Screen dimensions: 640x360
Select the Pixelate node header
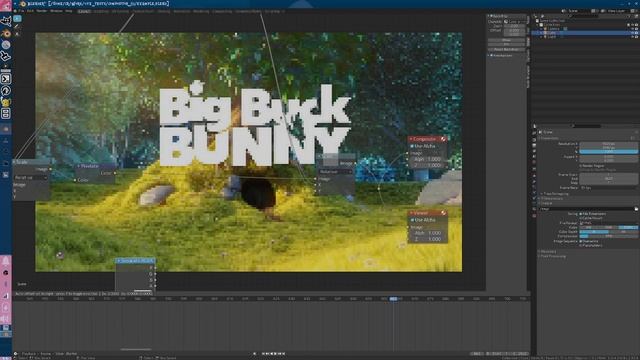96,166
